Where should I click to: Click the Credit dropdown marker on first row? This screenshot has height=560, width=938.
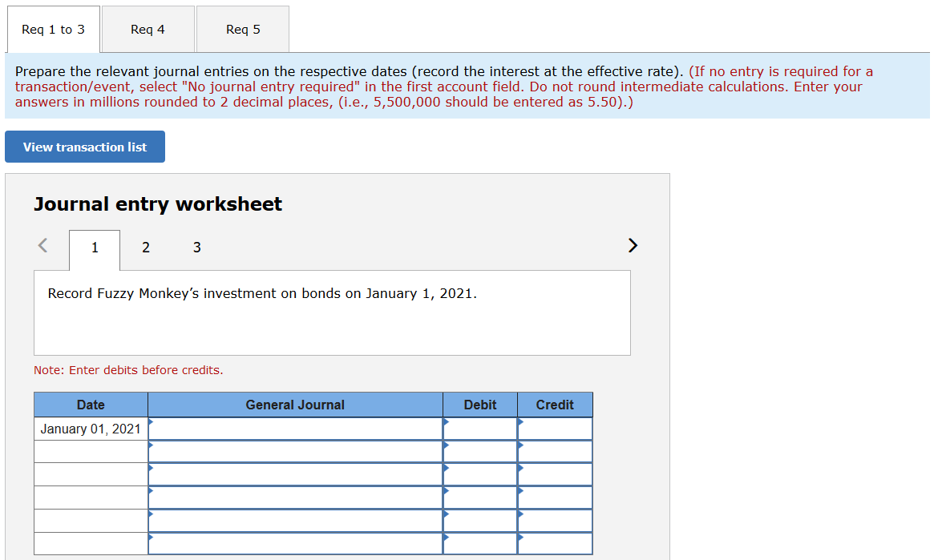point(520,423)
